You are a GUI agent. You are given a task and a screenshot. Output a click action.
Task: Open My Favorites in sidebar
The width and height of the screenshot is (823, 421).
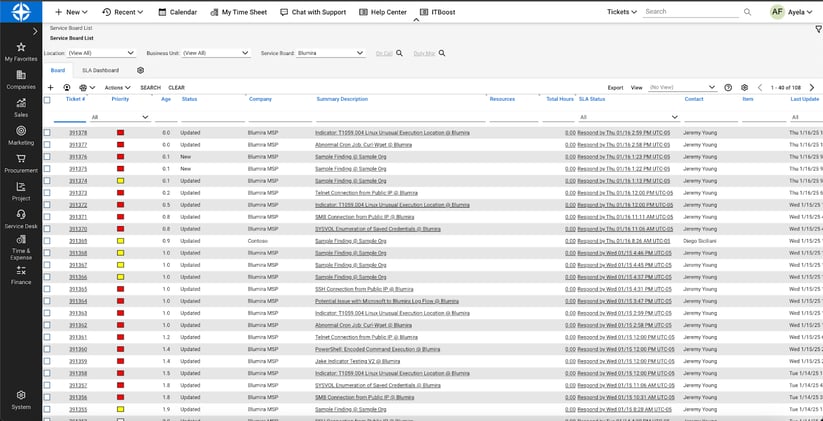pyautogui.click(x=21, y=51)
